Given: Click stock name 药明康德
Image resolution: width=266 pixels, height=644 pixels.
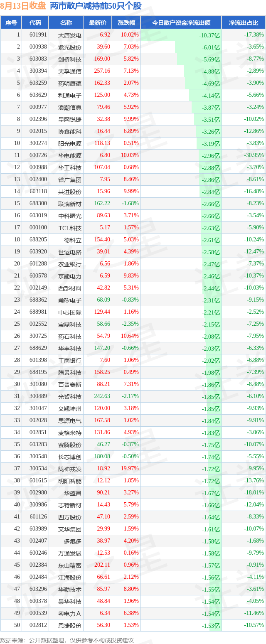Looking at the screenshot, I should [70, 83].
